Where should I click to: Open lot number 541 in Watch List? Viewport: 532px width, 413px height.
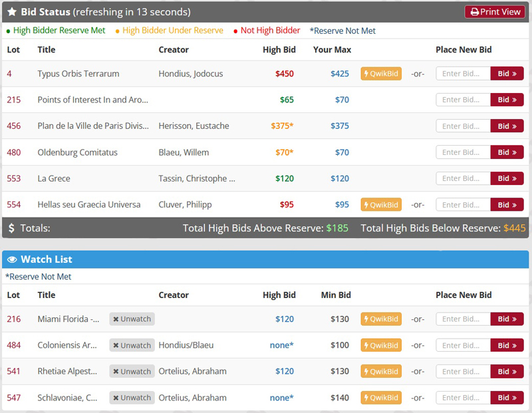[x=14, y=371]
